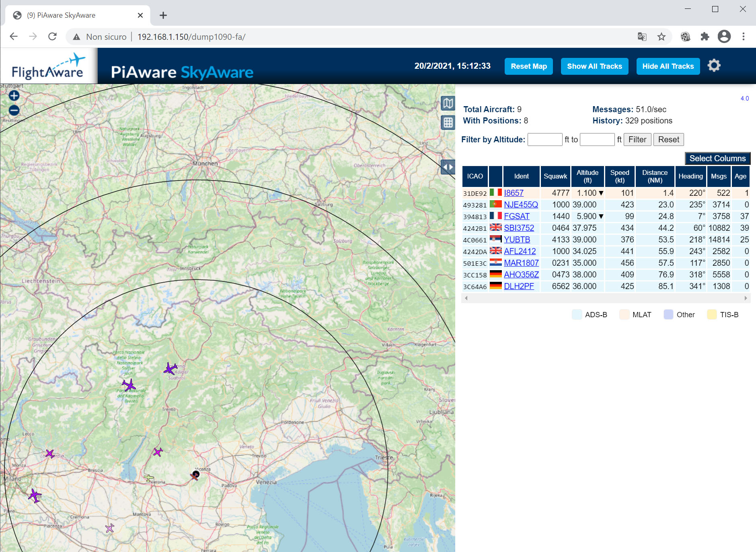
Task: Go back to the previous page
Action: [x=14, y=37]
